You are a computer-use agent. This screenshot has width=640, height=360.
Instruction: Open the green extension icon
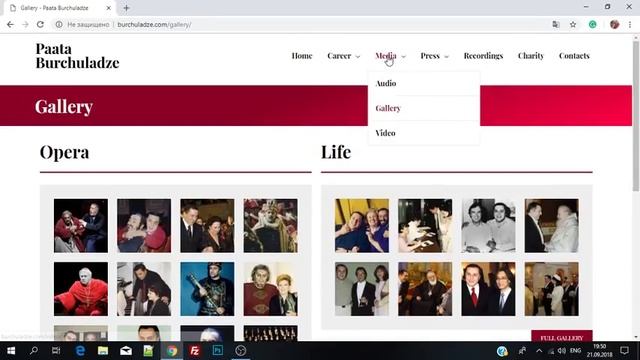click(x=593, y=24)
